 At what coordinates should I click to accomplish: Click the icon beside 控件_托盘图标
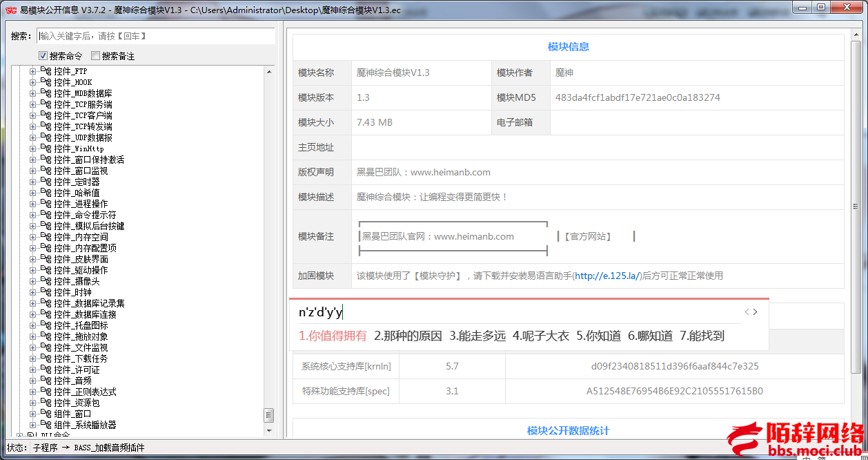coord(46,325)
